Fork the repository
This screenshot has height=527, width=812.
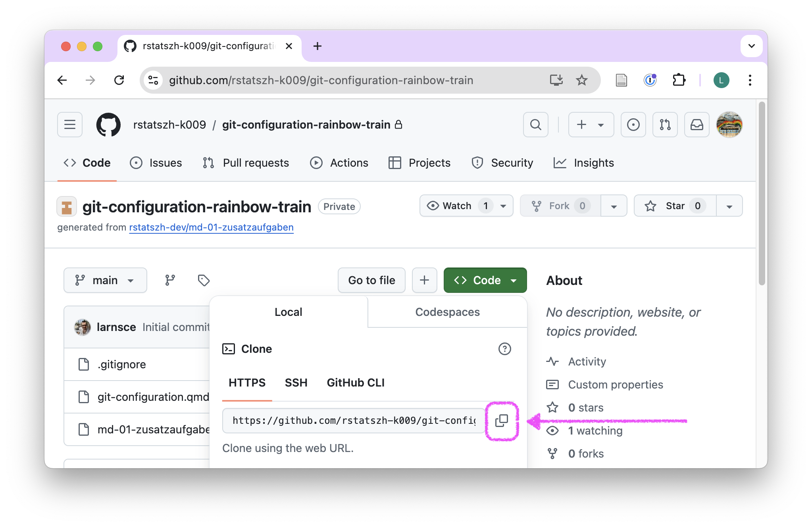coord(560,206)
